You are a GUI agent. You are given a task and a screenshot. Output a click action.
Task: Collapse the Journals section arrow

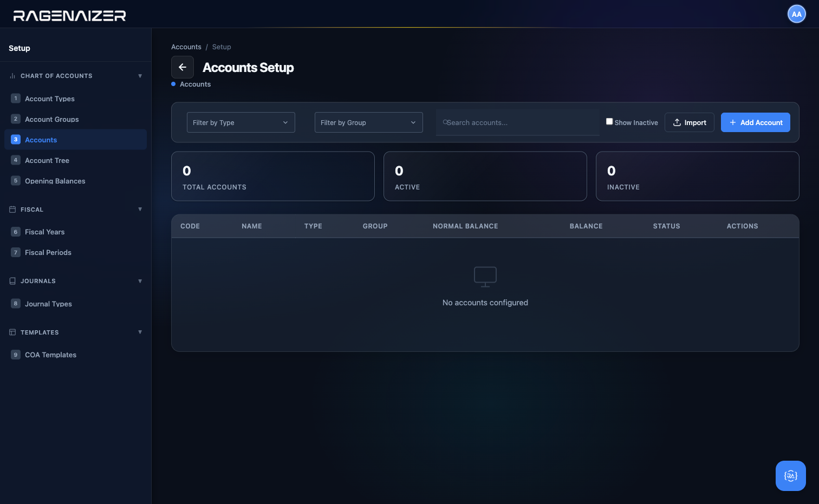140,281
